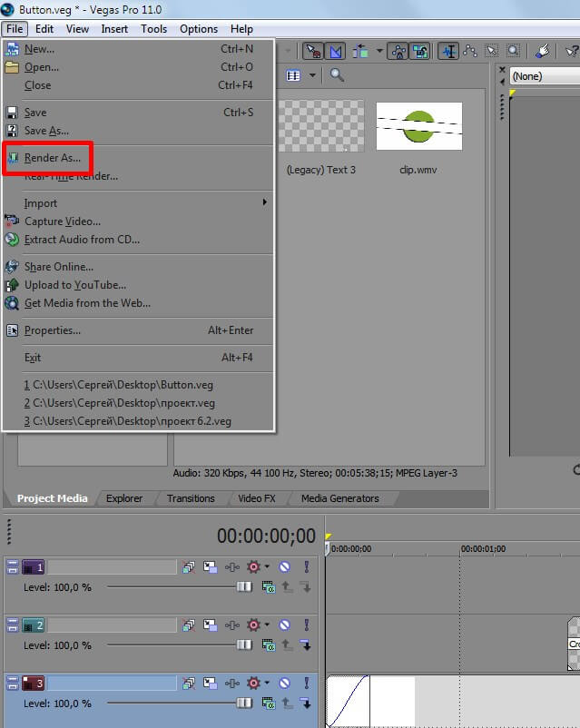
Task: Open Track FX on track 3
Action: [232, 683]
